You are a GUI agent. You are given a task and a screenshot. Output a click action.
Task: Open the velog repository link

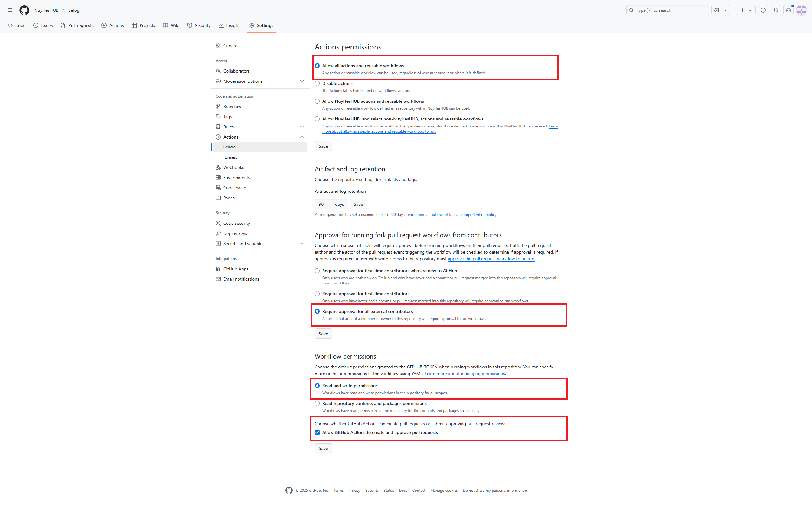pyautogui.click(x=74, y=10)
